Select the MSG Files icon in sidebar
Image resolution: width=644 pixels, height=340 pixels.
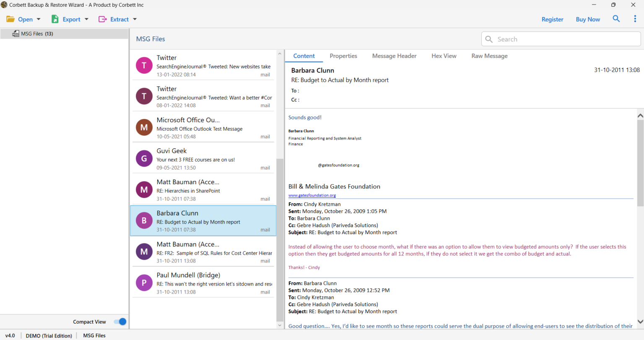coord(15,33)
